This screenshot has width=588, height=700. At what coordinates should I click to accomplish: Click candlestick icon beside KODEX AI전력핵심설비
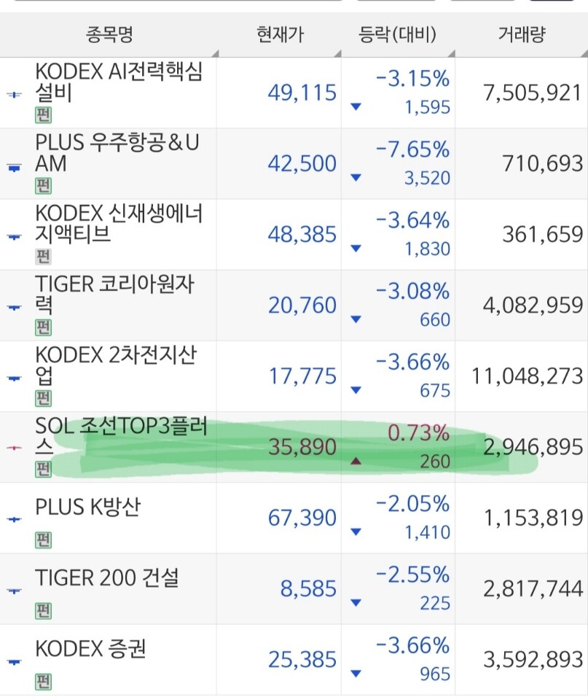[x=15, y=94]
